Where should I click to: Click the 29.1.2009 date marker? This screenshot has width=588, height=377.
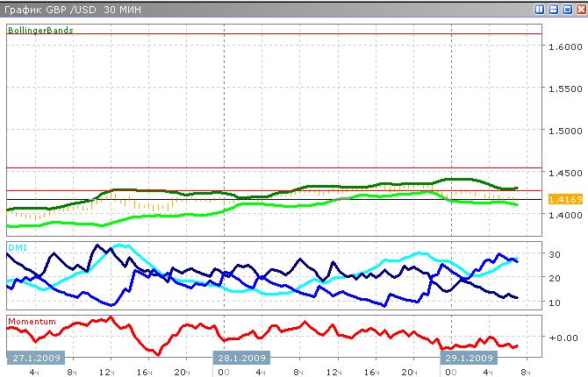(x=468, y=358)
